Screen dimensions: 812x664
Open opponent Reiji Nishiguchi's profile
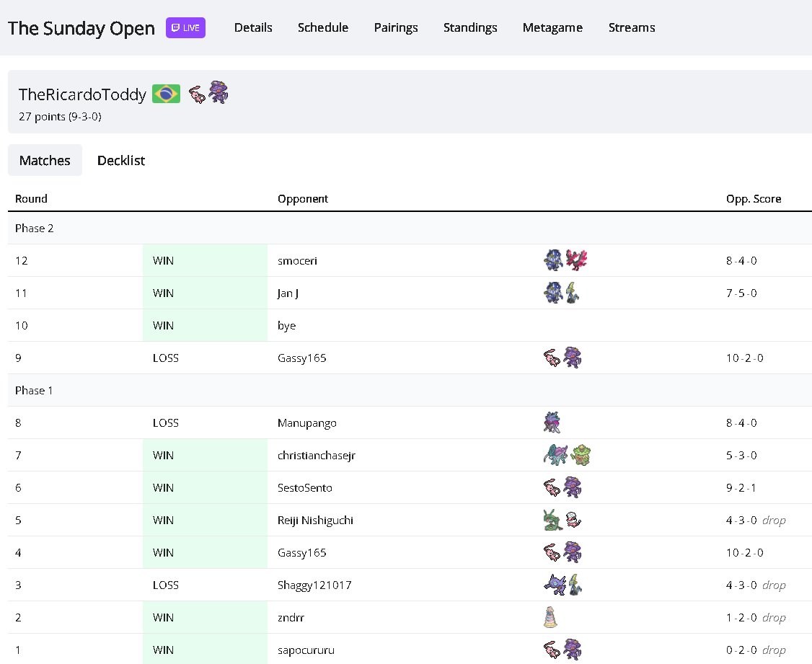coord(315,521)
